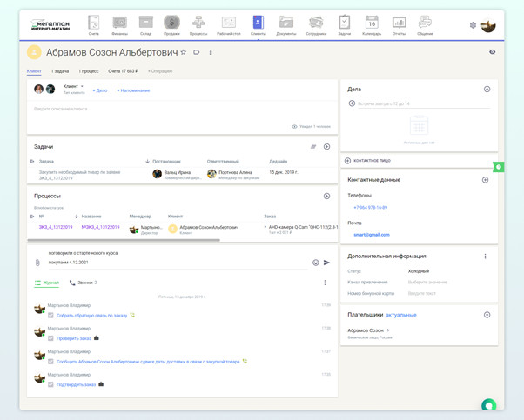Screen dimensions: 524x420
Task: Open the Склад module icon
Action: 145,24
